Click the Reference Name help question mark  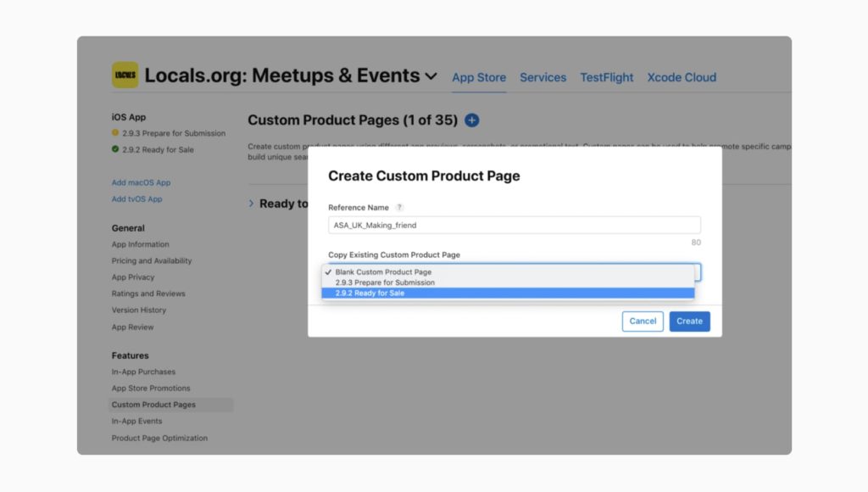[x=399, y=207]
